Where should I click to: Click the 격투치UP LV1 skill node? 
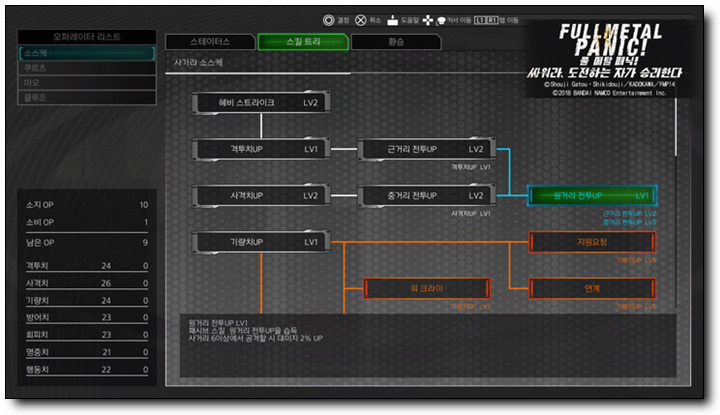(261, 149)
